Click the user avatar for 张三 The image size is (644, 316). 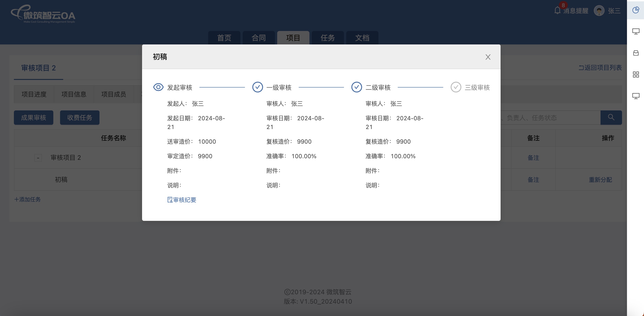pos(599,11)
